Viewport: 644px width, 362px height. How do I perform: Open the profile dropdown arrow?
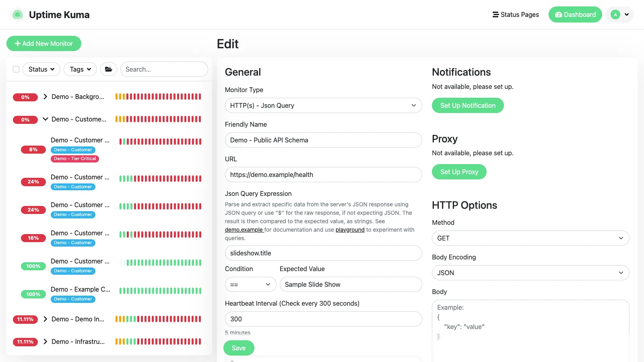(627, 14)
